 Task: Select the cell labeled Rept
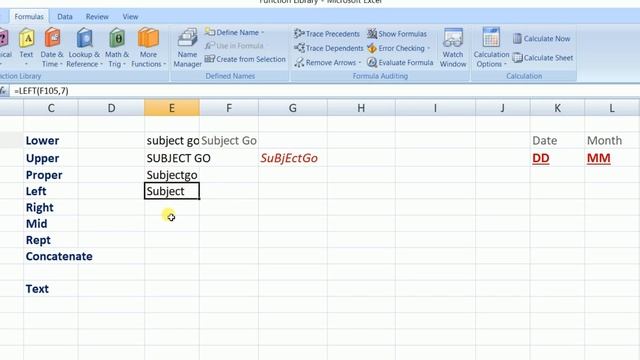51,240
